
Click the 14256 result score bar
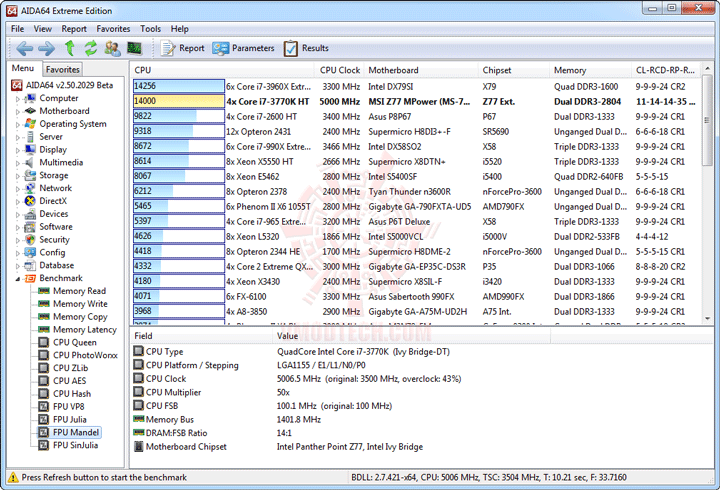point(179,86)
